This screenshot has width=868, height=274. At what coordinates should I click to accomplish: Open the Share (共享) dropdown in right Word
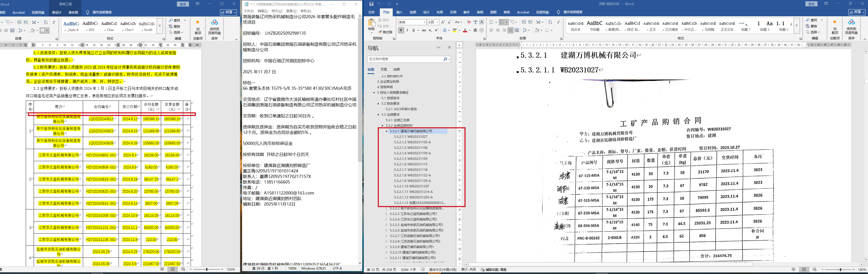[857, 12]
